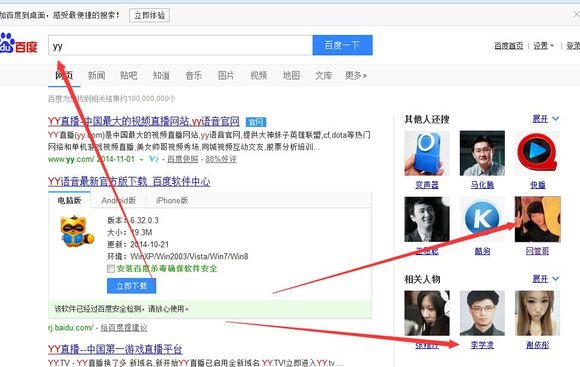This screenshot has height=367, width=580.
Task: Switch to the 视频 search tab
Action: coord(259,75)
